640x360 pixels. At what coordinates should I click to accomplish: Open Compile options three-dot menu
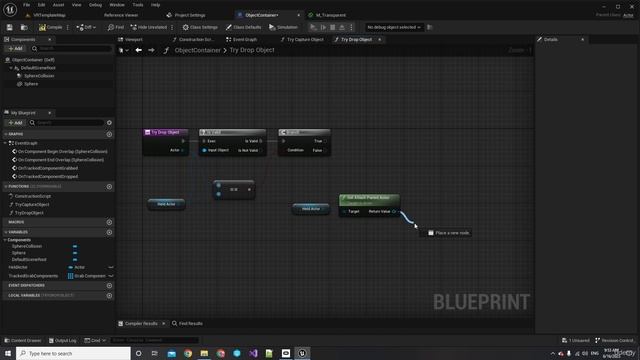click(x=68, y=27)
